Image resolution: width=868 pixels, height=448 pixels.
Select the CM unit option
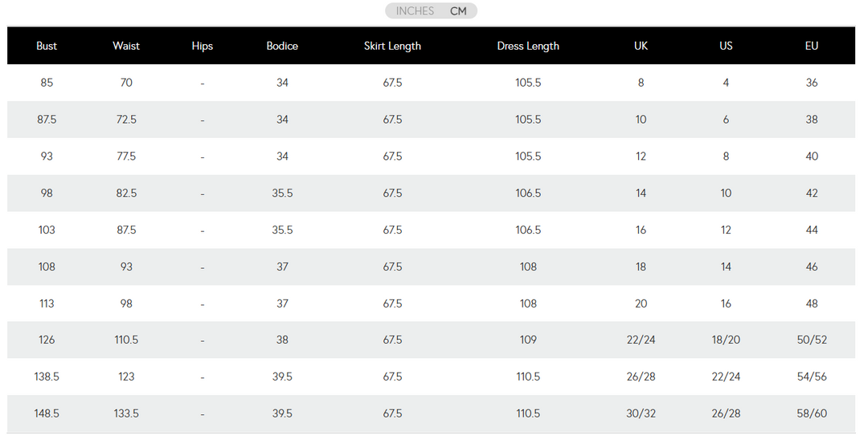[458, 11]
